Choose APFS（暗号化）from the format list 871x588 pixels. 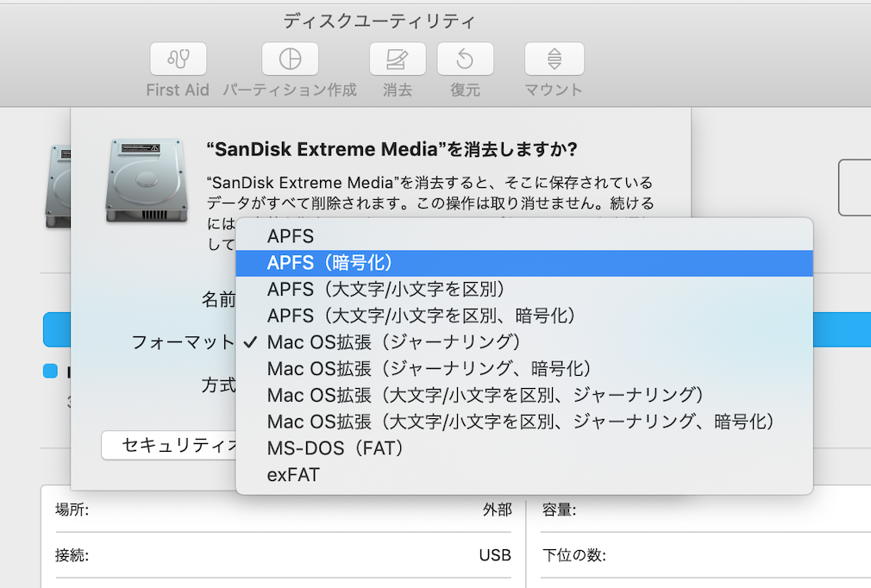pyautogui.click(x=524, y=263)
